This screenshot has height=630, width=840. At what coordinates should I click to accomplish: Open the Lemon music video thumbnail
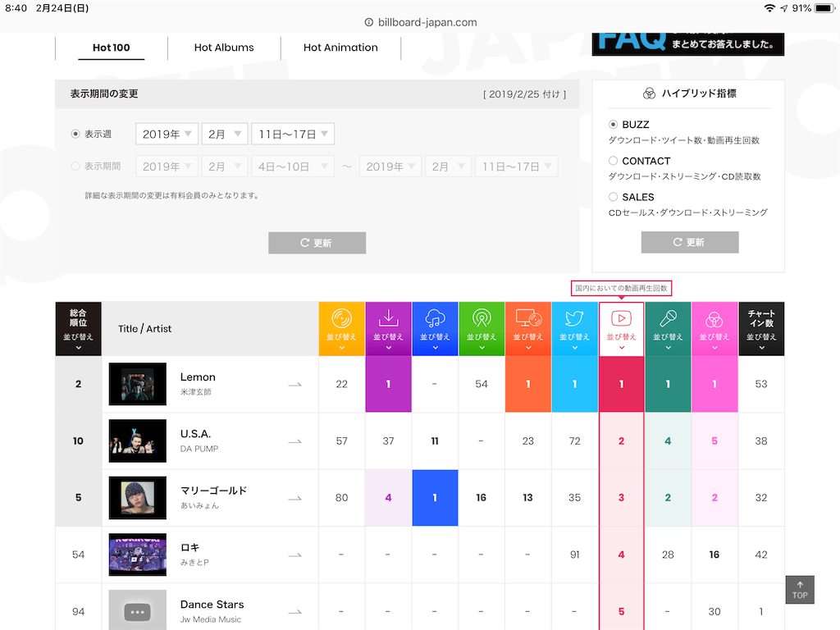[138, 384]
